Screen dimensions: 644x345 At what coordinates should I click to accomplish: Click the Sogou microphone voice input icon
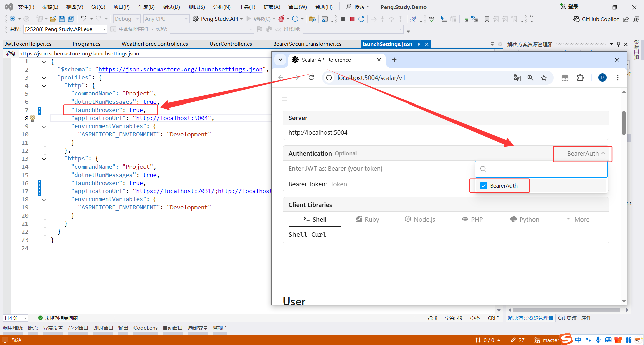coord(598,340)
